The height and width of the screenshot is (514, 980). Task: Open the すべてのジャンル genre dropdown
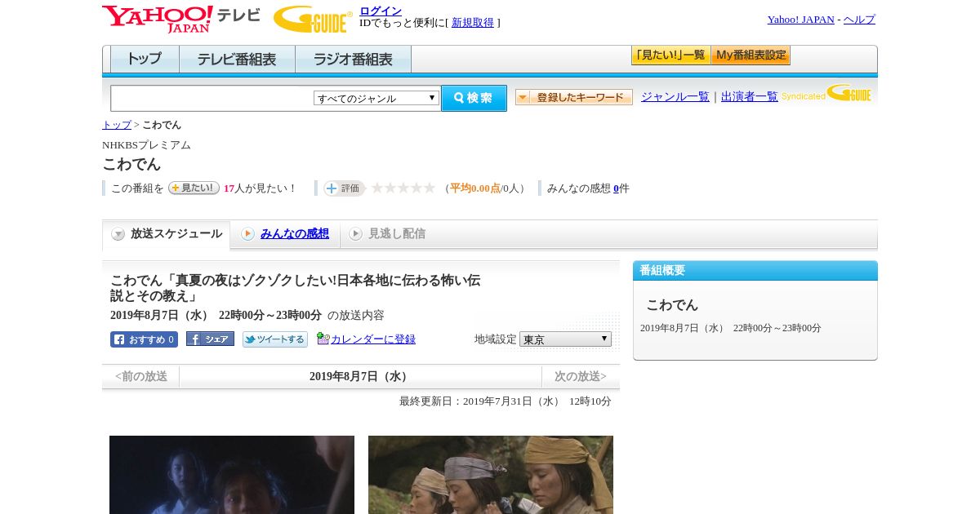(x=376, y=98)
